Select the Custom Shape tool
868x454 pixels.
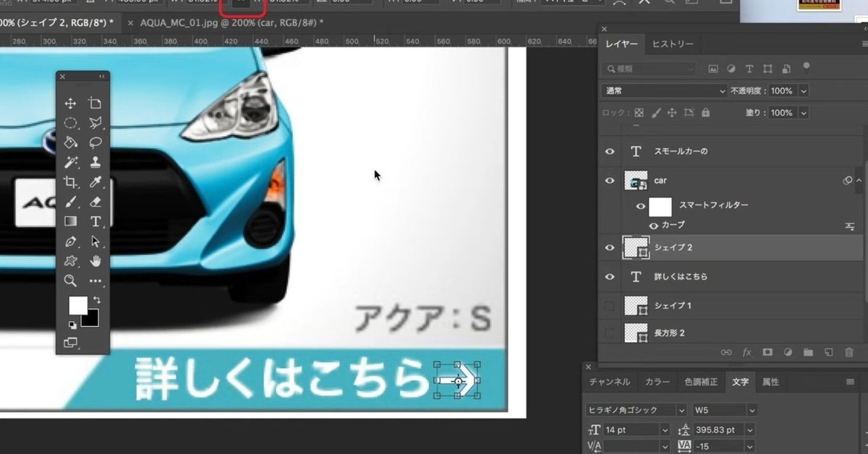pos(71,261)
